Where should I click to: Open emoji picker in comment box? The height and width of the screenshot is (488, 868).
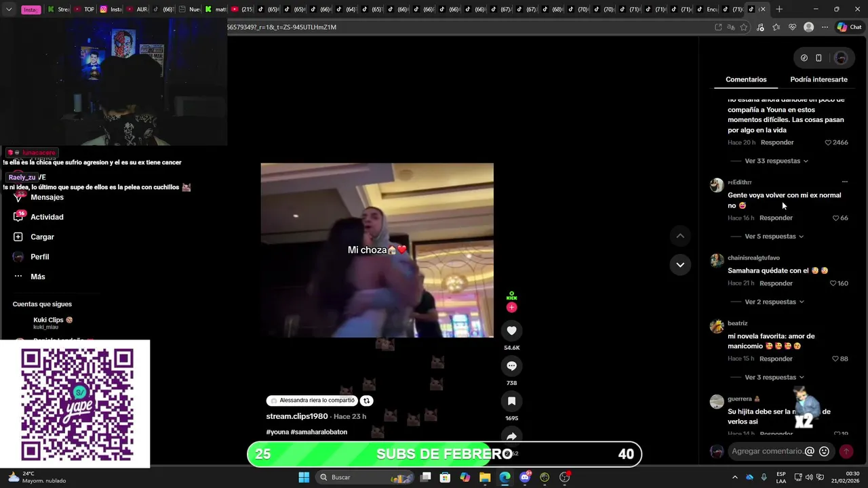(x=824, y=451)
